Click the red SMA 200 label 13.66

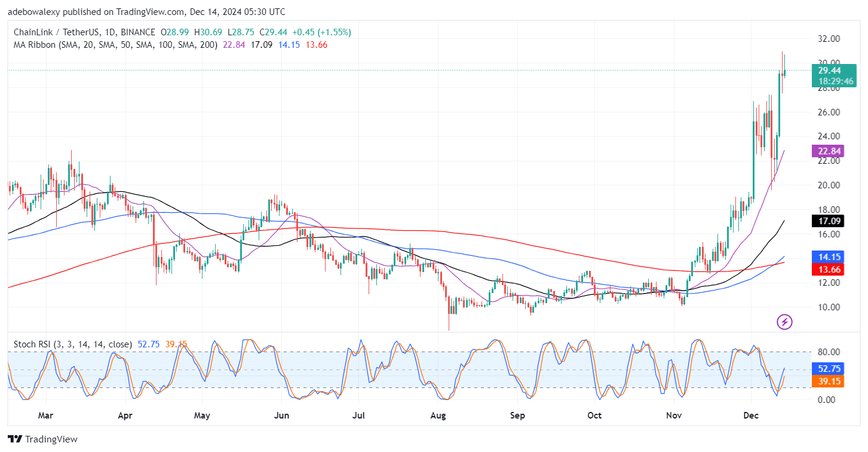[829, 269]
